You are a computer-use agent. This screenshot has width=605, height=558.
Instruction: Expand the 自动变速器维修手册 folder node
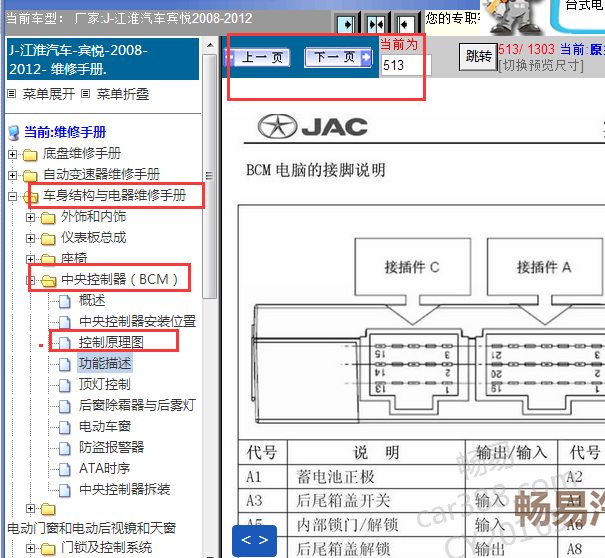tap(12, 175)
